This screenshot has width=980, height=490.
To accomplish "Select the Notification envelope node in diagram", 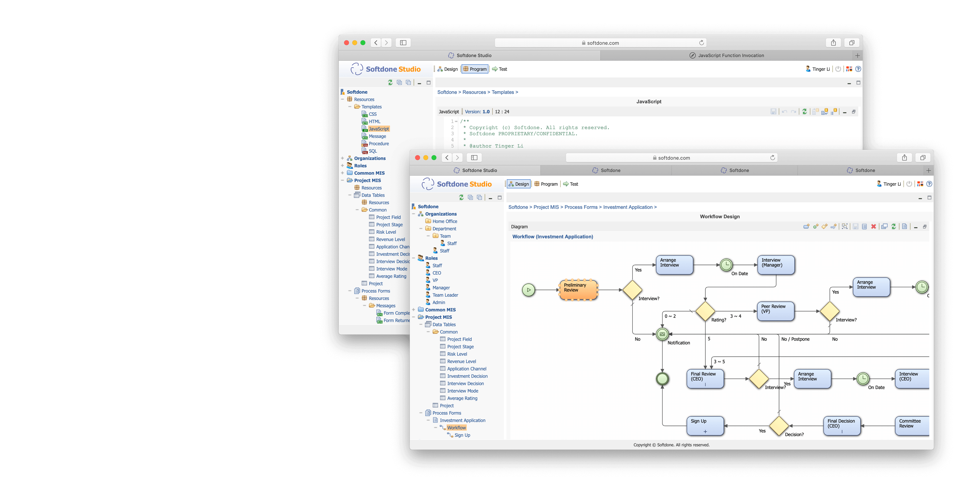I will (662, 334).
